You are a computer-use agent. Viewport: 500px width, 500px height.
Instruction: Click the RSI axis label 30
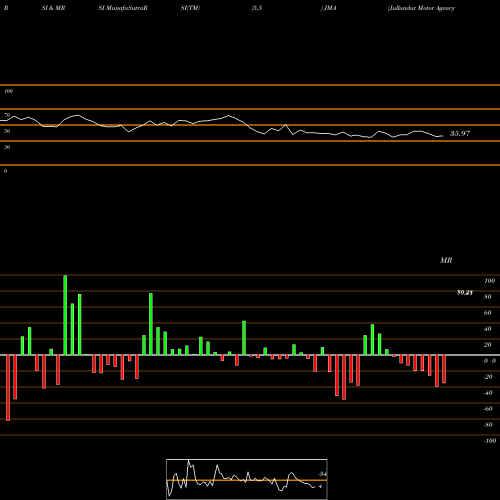(x=7, y=147)
